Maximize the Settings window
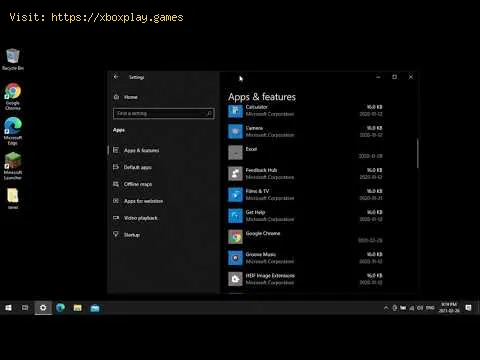Image resolution: width=480 pixels, height=360 pixels. [x=395, y=77]
